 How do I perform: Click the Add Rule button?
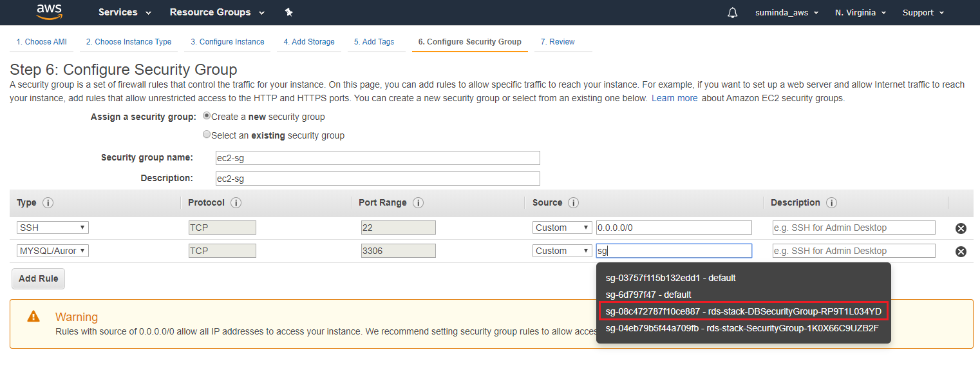[x=39, y=278]
